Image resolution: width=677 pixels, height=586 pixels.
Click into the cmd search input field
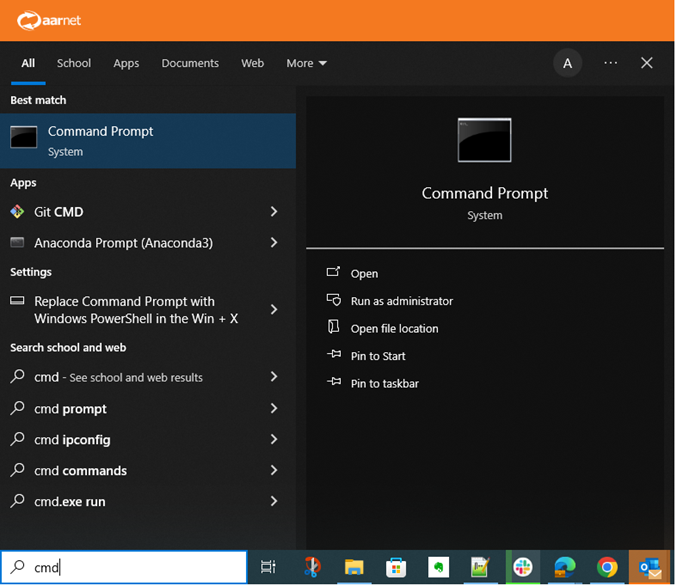point(124,567)
